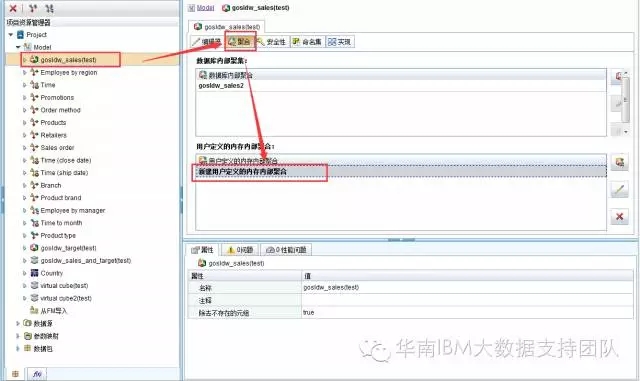Expand the Branch dimension
This screenshot has width=640, height=381.
pyautogui.click(x=24, y=185)
